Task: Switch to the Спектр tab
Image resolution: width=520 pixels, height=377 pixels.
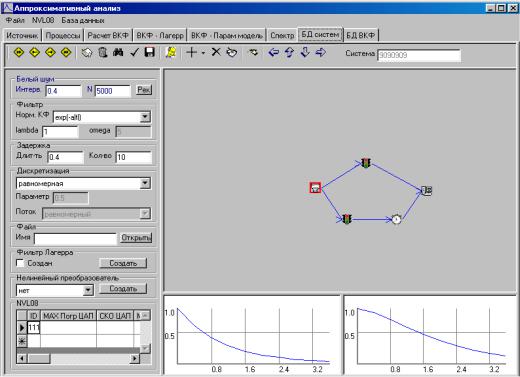Action: click(282, 35)
